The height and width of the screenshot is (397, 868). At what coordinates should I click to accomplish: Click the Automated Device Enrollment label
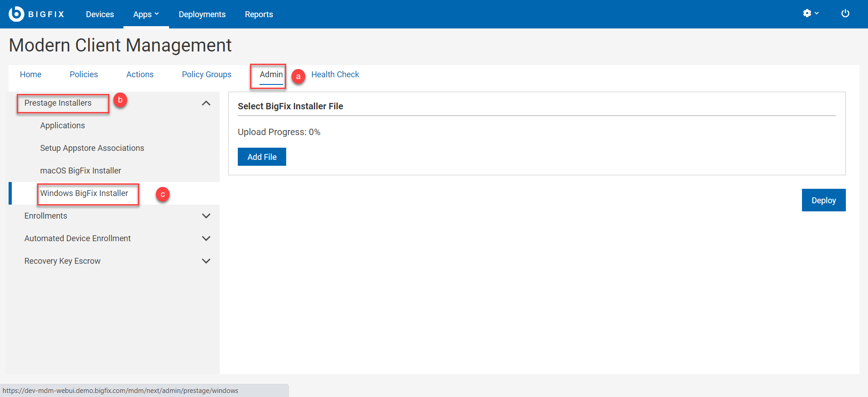(x=77, y=238)
